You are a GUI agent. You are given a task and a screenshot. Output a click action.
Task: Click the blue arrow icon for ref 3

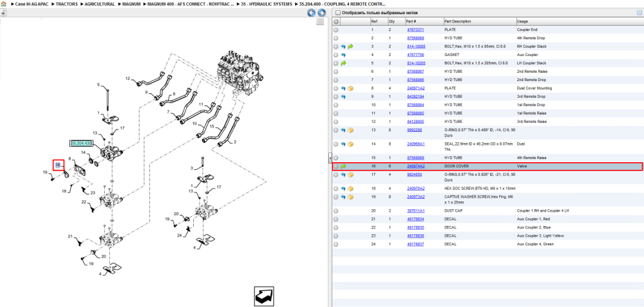(x=343, y=47)
